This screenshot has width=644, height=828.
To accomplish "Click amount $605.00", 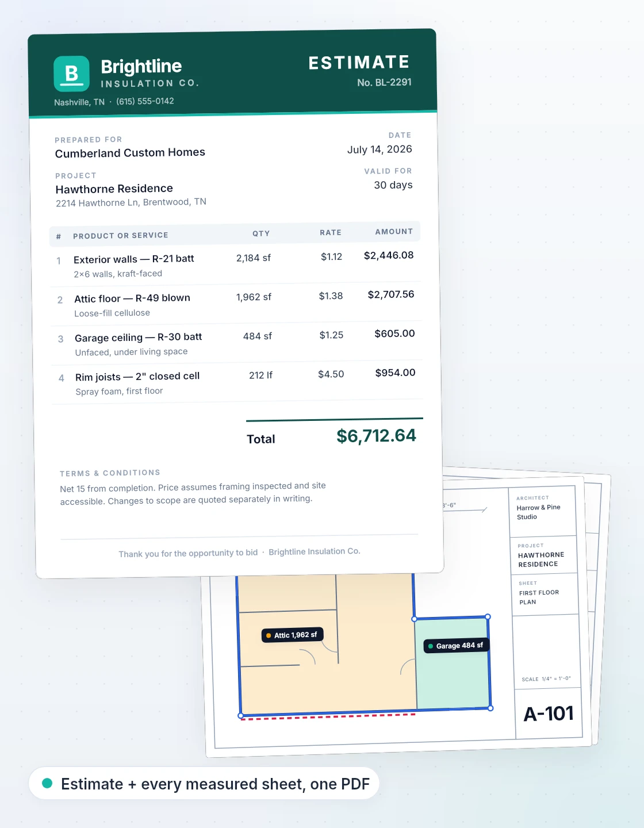I will click(x=394, y=333).
